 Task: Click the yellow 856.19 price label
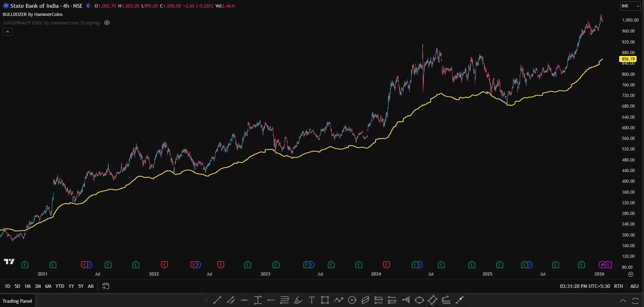[628, 59]
